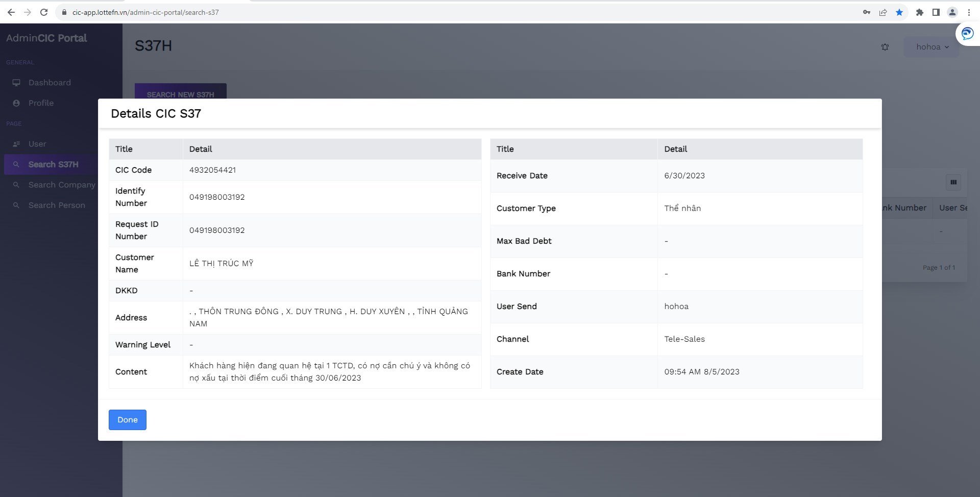Reload the page with refresh icon
The height and width of the screenshot is (497, 980).
(44, 12)
